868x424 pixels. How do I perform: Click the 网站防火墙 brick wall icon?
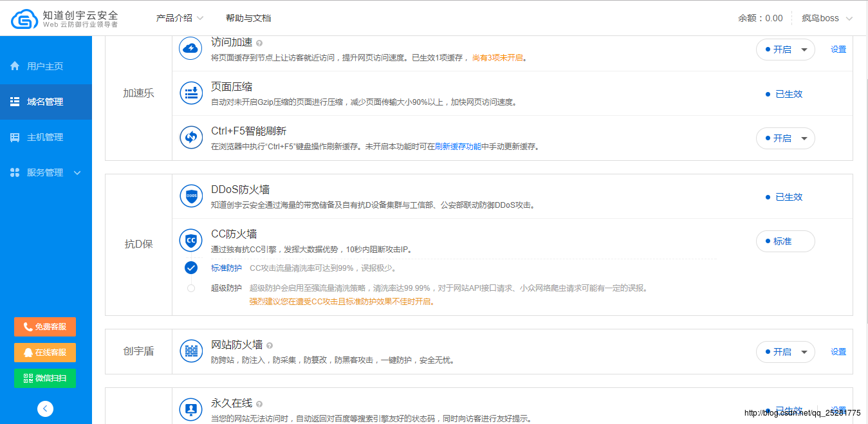coord(191,351)
